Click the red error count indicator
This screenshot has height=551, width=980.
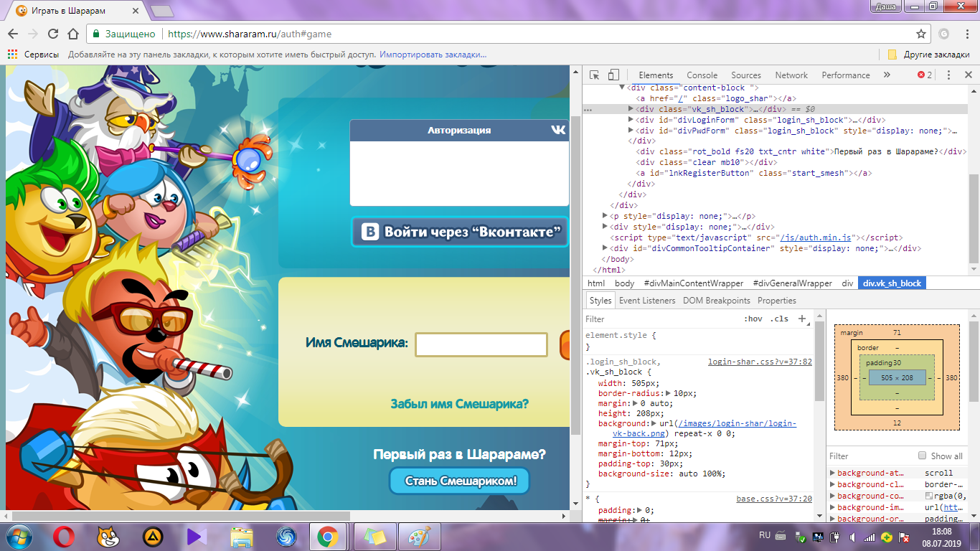point(925,75)
